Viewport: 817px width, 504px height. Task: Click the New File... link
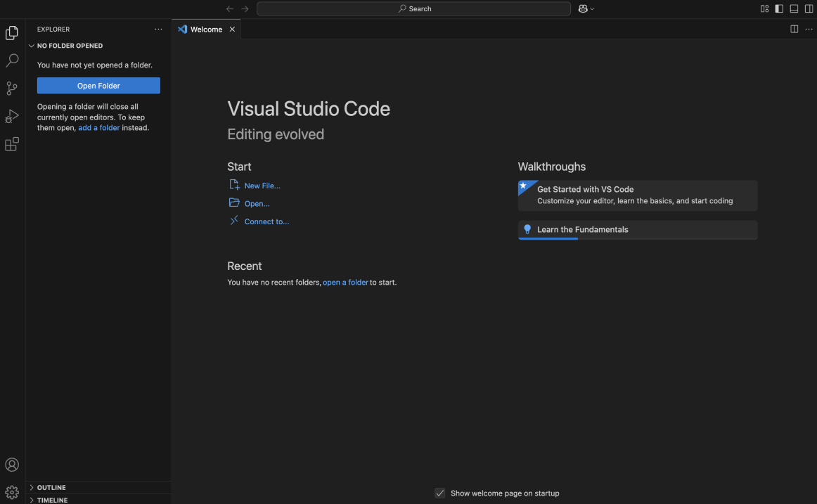point(262,186)
